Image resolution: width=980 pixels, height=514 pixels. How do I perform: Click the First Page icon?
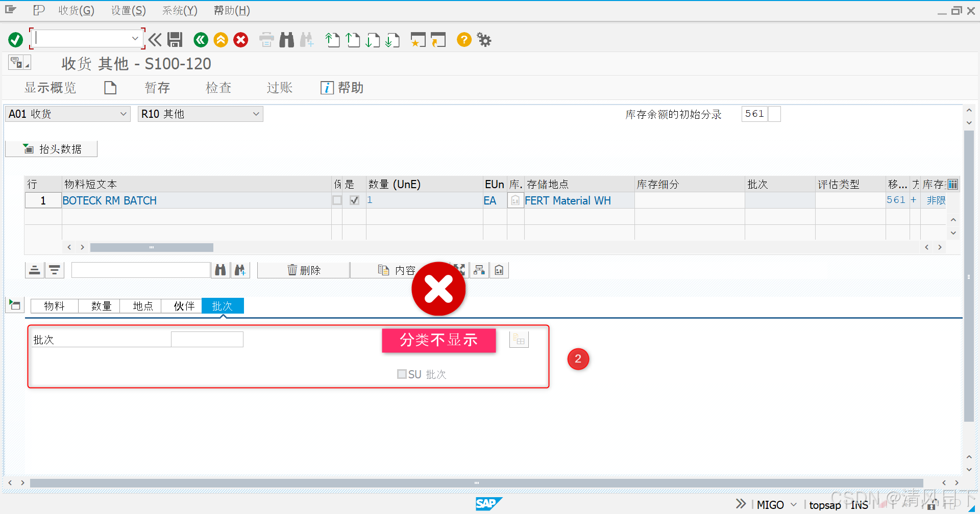pos(333,39)
